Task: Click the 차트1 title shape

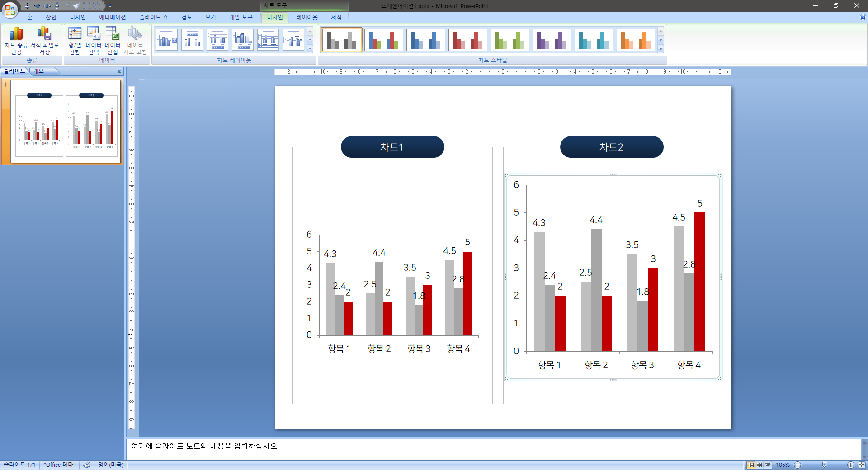Action: pos(392,147)
